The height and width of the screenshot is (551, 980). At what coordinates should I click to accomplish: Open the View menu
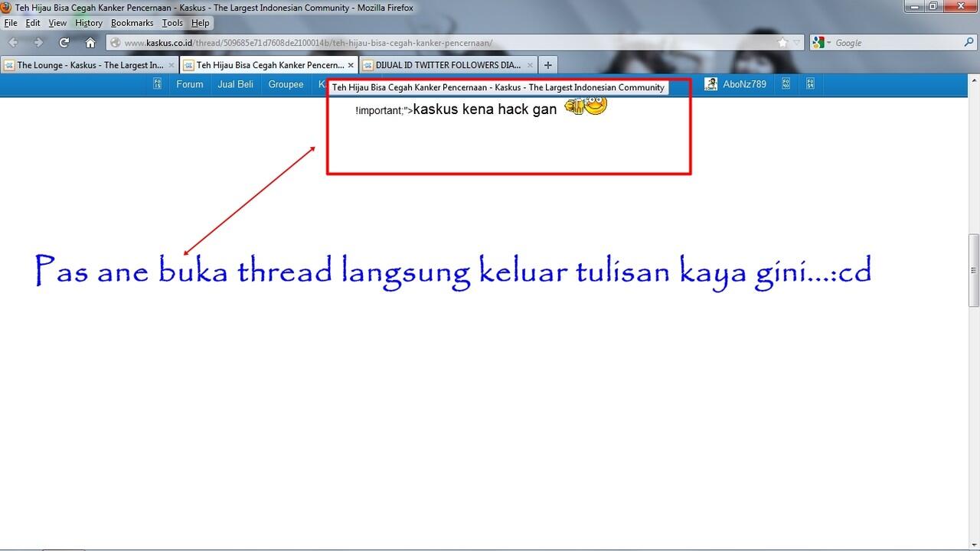click(57, 23)
